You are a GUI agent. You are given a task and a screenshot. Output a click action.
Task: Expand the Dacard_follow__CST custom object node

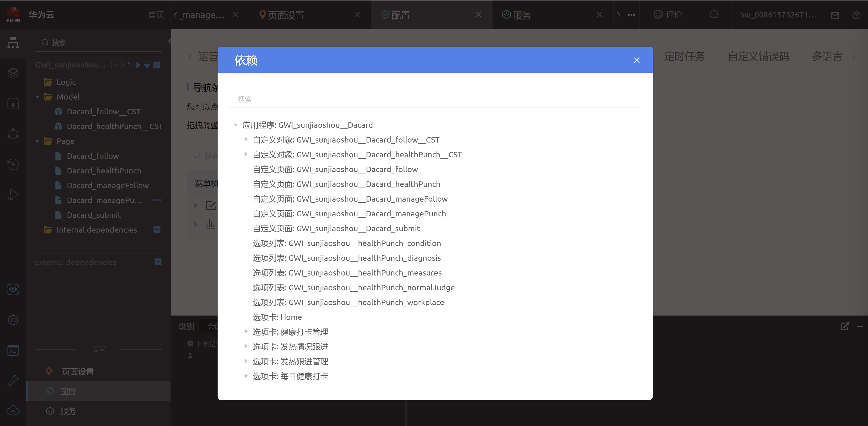click(x=246, y=140)
